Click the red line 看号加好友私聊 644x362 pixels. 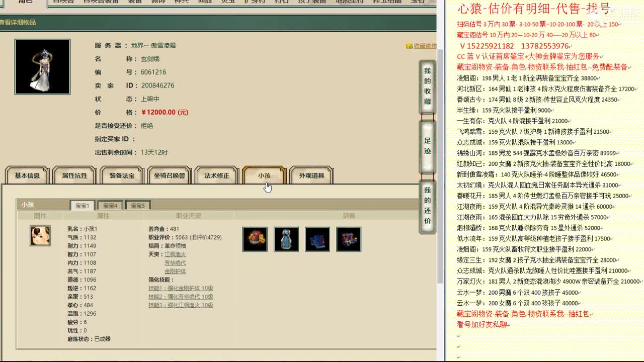click(482, 325)
